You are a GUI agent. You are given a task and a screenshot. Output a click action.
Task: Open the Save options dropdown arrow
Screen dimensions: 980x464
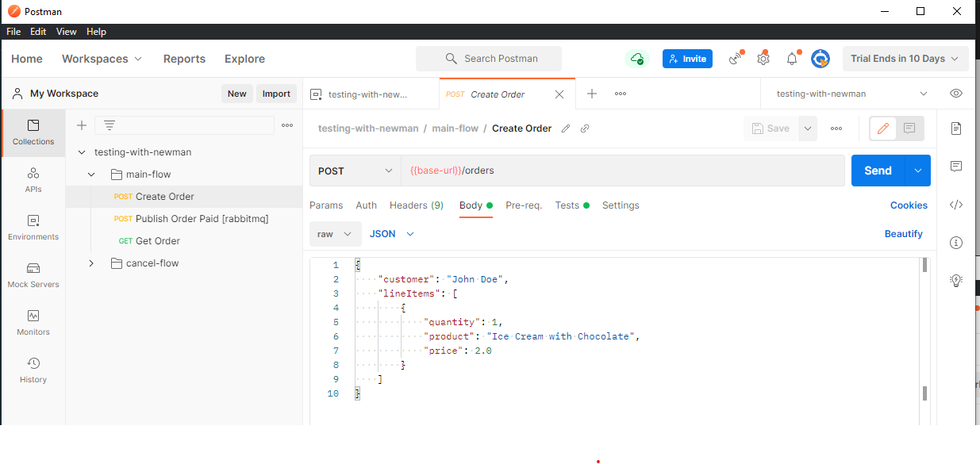[808, 128]
